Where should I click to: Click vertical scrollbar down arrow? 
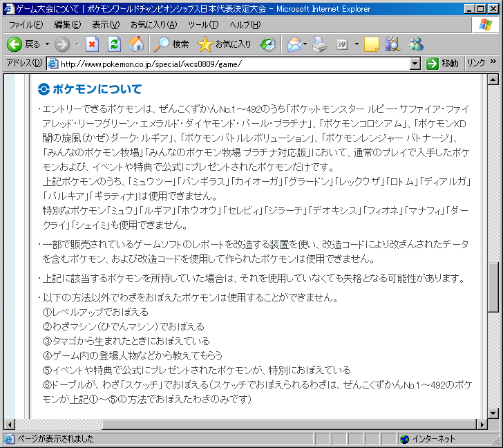(493, 413)
